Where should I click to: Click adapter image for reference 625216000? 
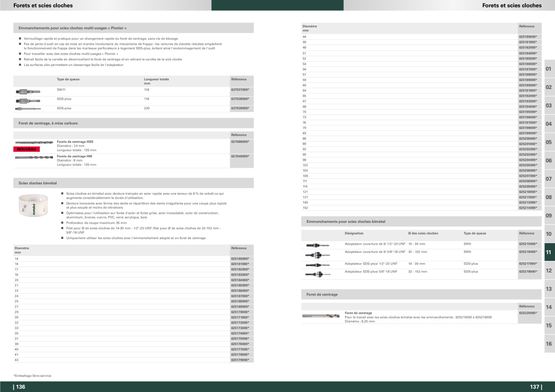(317, 255)
